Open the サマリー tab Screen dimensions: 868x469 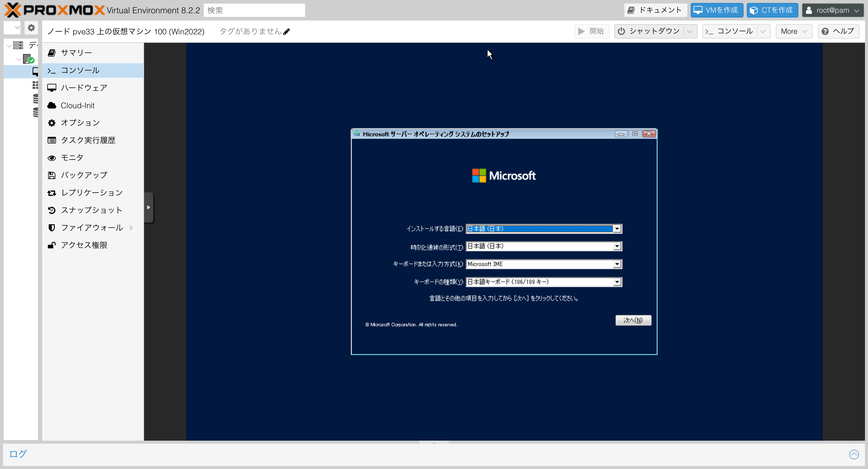76,53
